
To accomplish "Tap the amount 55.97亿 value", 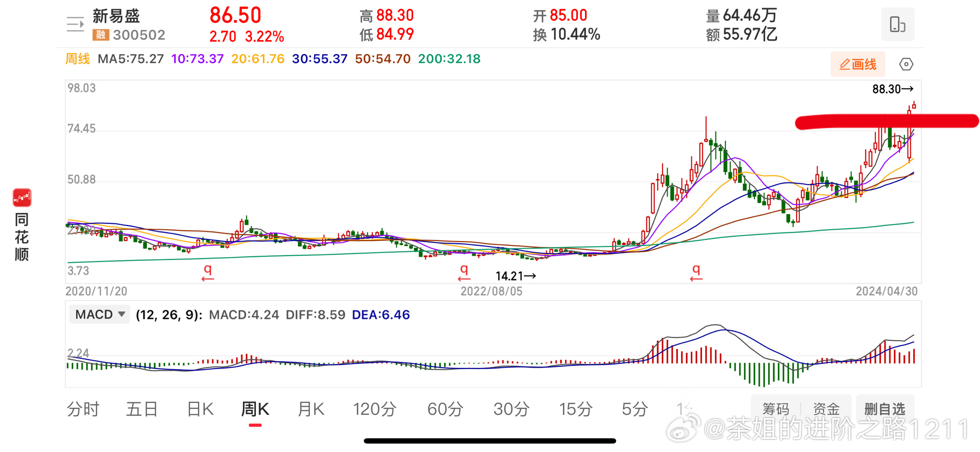I will pos(750,34).
